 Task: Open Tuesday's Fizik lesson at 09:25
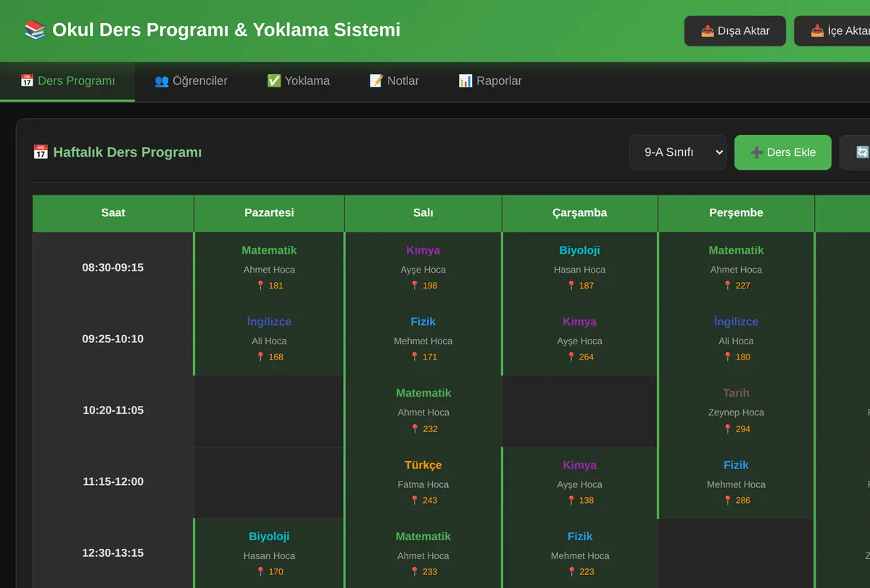tap(423, 339)
